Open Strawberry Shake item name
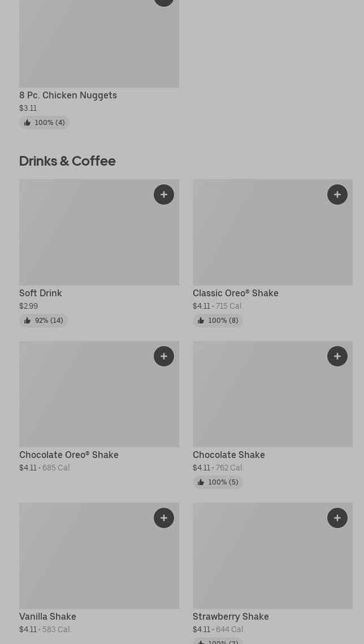Image resolution: width=364 pixels, height=644 pixels. (x=231, y=616)
